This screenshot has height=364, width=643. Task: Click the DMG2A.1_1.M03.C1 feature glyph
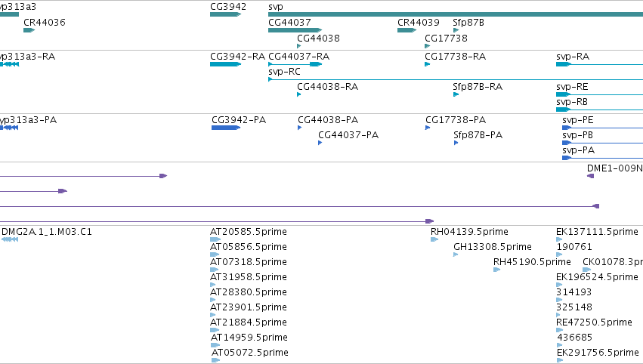pos(9,239)
